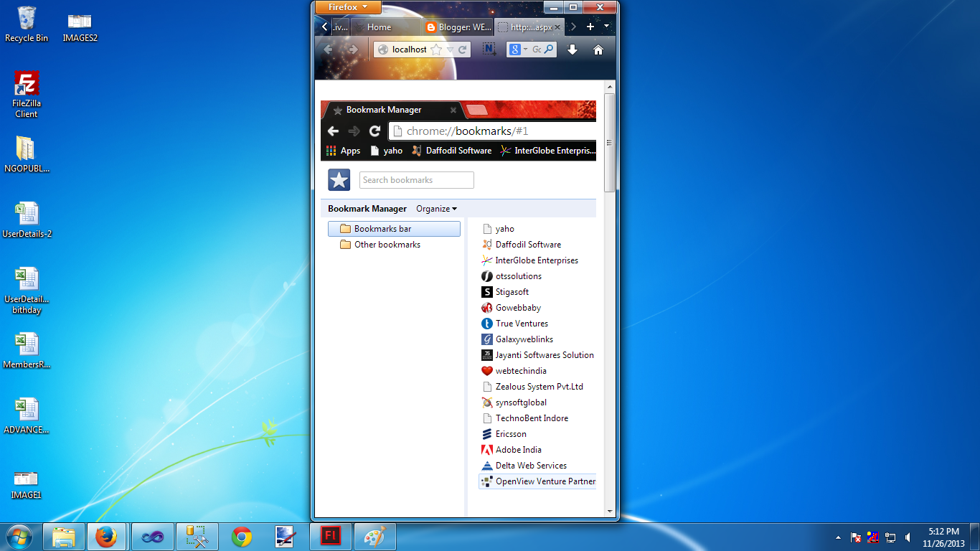
Task: Switch to the Home tab
Action: coord(385,27)
